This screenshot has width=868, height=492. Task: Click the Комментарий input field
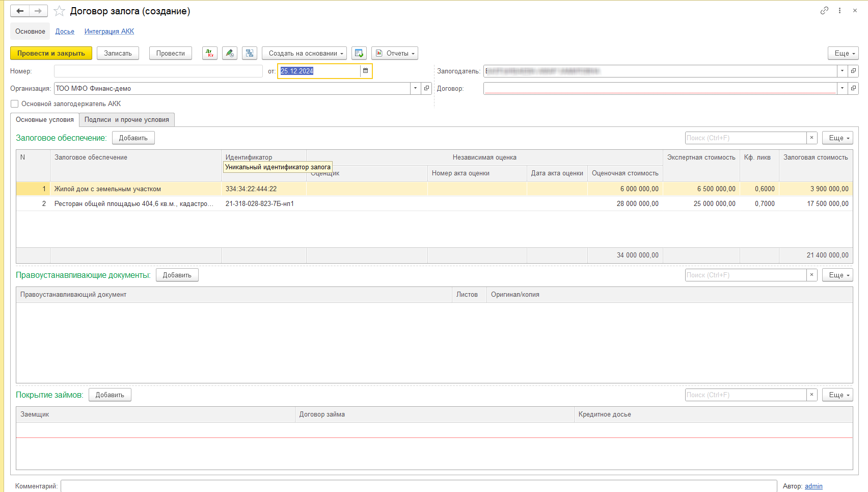(419, 486)
